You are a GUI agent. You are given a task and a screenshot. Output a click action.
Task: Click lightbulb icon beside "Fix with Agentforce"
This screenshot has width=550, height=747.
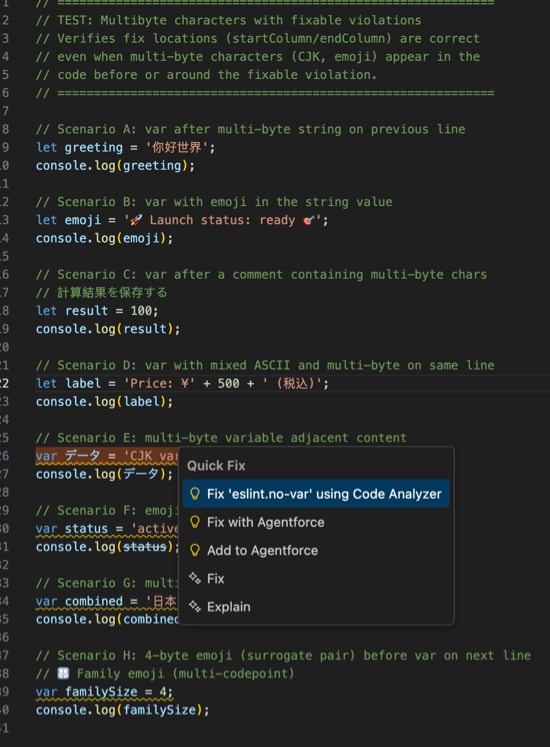[195, 522]
